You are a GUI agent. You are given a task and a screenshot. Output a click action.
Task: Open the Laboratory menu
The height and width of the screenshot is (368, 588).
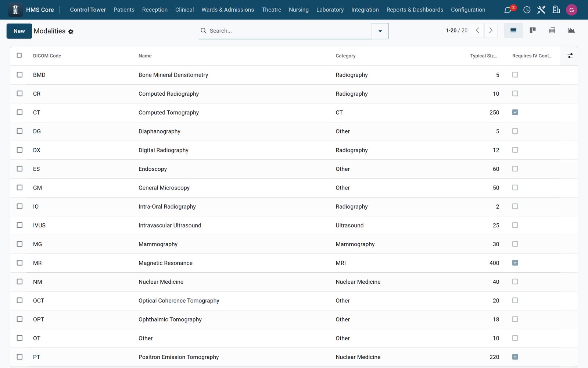click(x=330, y=10)
